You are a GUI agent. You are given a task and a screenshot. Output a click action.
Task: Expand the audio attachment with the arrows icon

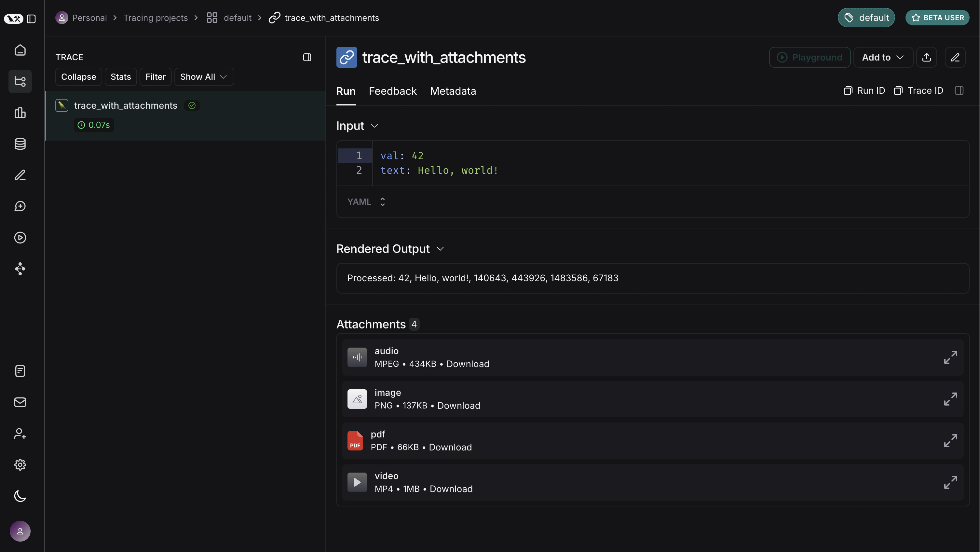click(950, 357)
